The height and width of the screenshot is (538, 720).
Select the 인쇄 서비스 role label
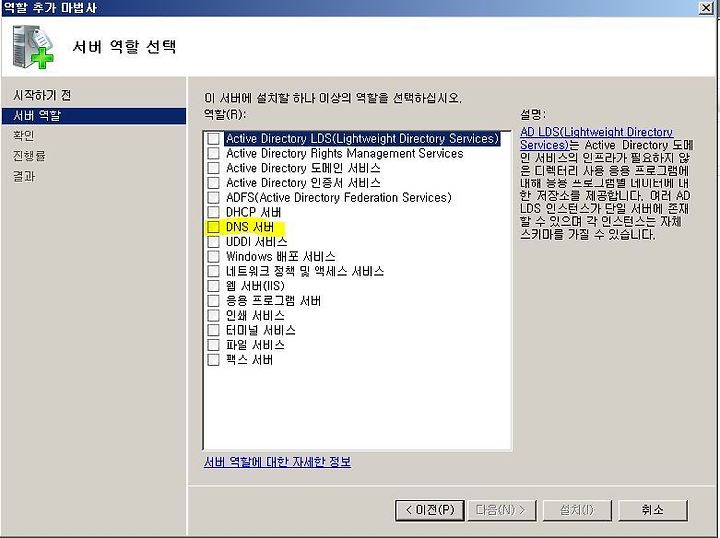pos(255,315)
